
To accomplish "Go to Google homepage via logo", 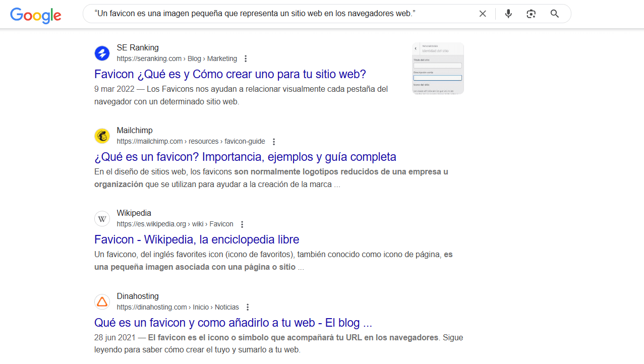I will click(36, 15).
